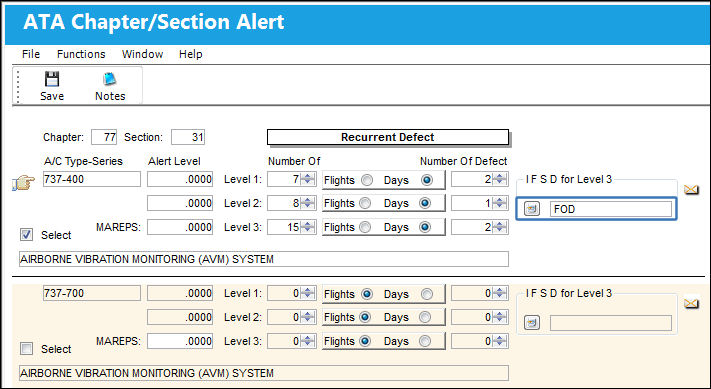
Task: Click MAREPS alert level field for 737-700
Action: pos(180,340)
